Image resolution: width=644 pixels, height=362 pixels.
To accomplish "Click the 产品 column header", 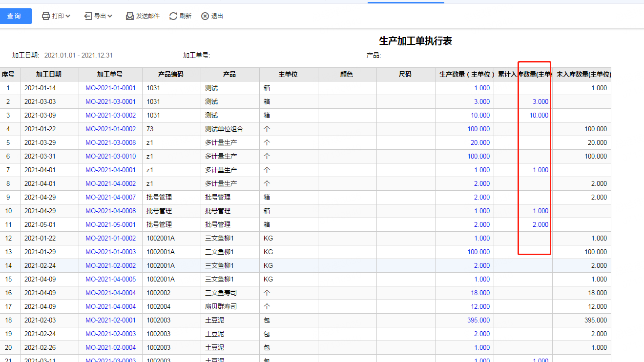I will tap(230, 75).
